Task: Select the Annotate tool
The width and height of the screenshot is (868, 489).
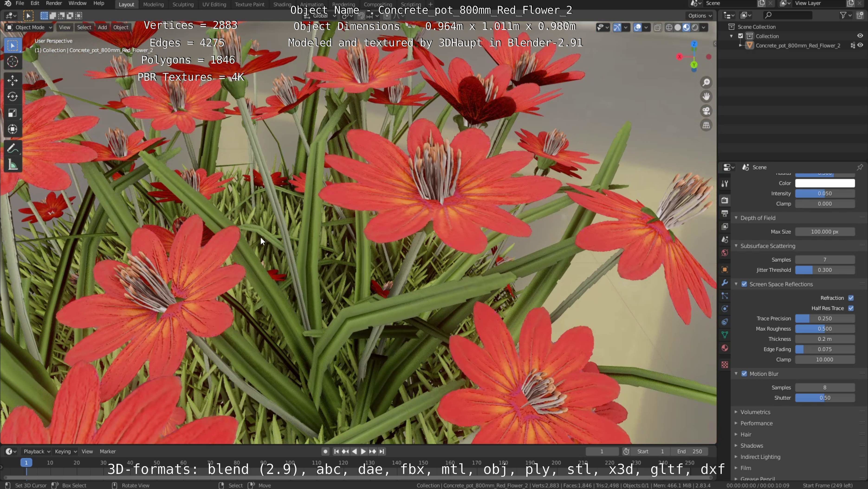Action: (x=13, y=148)
